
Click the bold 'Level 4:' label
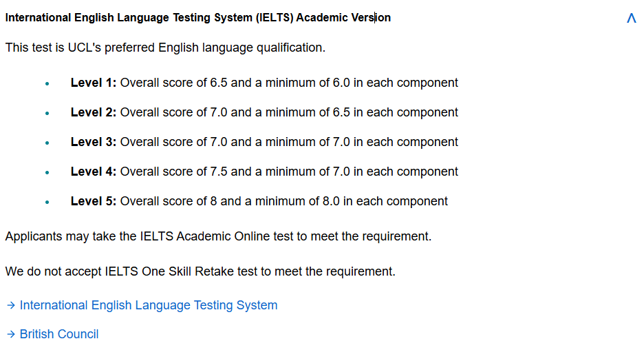[x=94, y=172]
